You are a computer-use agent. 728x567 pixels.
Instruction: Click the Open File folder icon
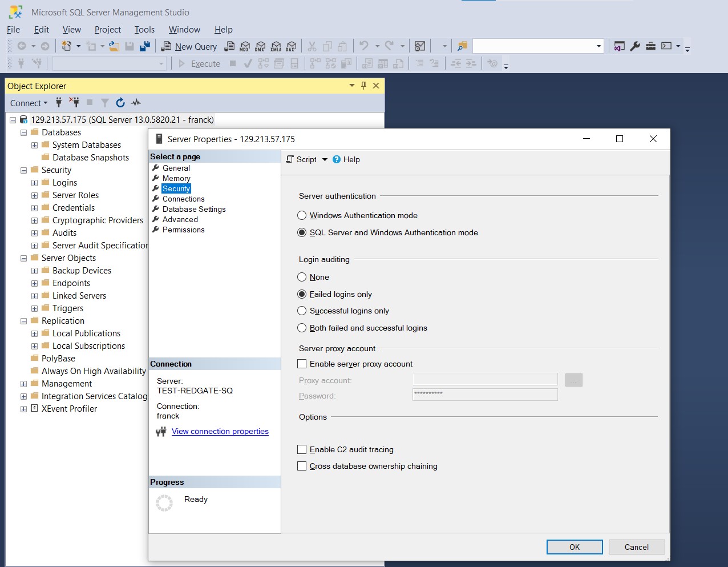pyautogui.click(x=114, y=46)
